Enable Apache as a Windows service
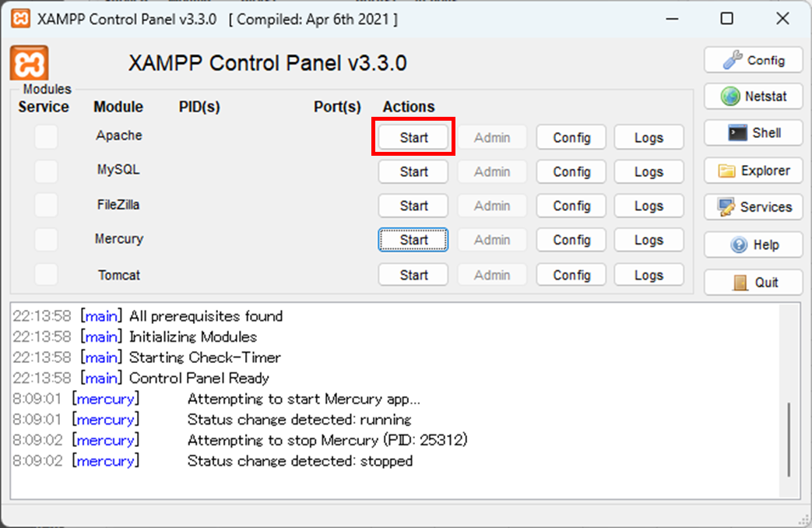Image resolution: width=812 pixels, height=528 pixels. tap(45, 136)
